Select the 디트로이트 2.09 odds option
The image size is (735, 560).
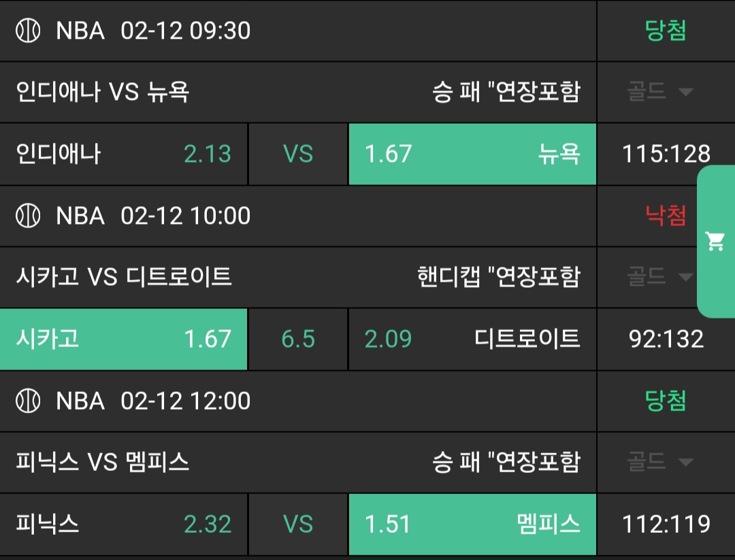click(x=472, y=339)
